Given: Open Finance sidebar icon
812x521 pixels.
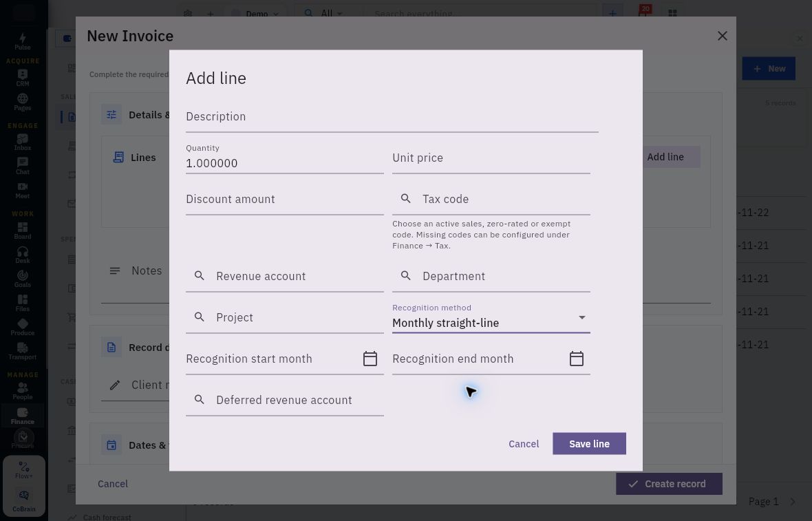Looking at the screenshot, I should tap(22, 416).
